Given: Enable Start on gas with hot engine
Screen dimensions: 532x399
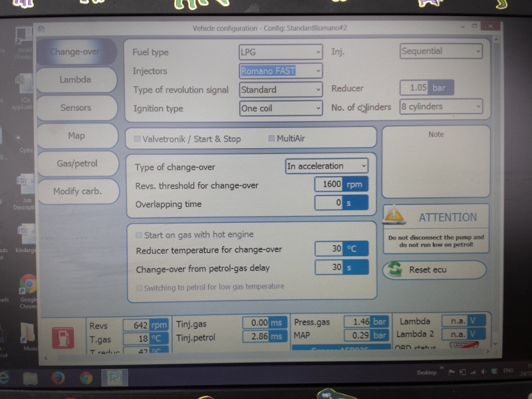Looking at the screenshot, I should pyautogui.click(x=139, y=235).
